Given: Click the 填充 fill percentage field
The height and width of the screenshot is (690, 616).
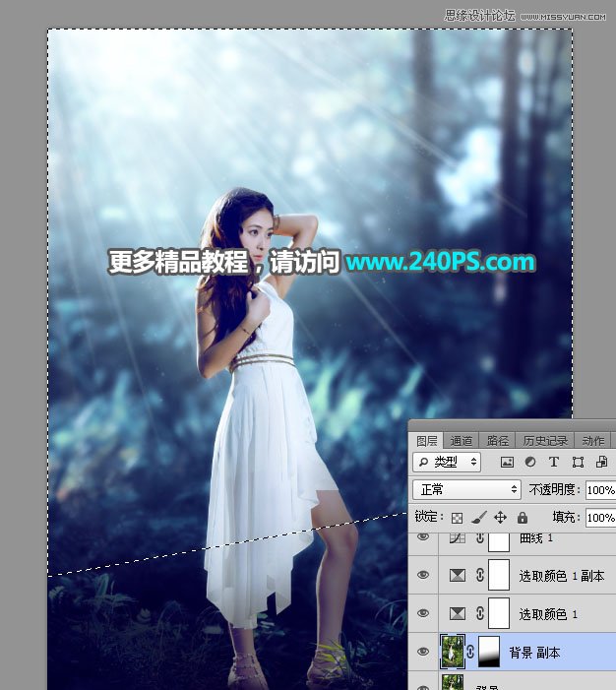Looking at the screenshot, I should [x=601, y=518].
